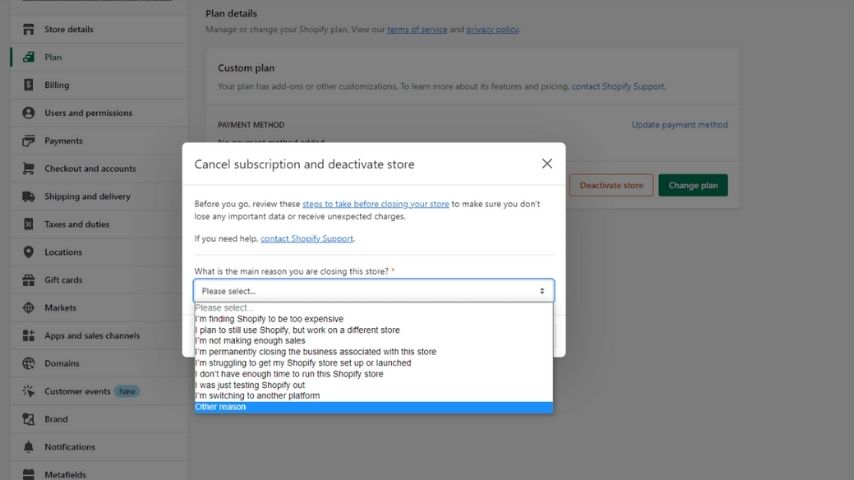
Task: Click contact Shopify Support in Custom plan
Action: 618,86
